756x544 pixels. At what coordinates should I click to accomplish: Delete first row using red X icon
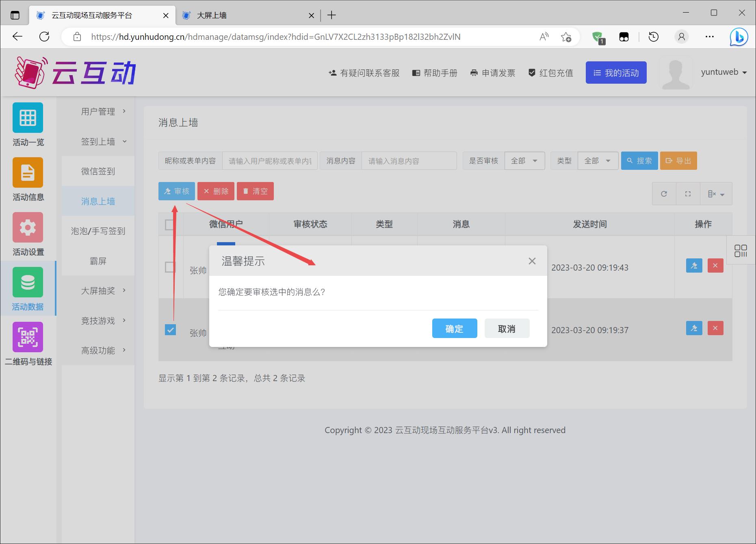point(715,266)
